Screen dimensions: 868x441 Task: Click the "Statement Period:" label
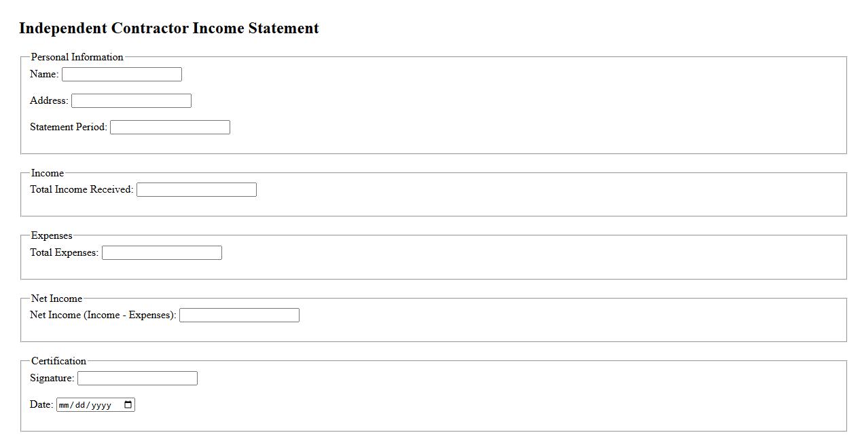point(69,127)
